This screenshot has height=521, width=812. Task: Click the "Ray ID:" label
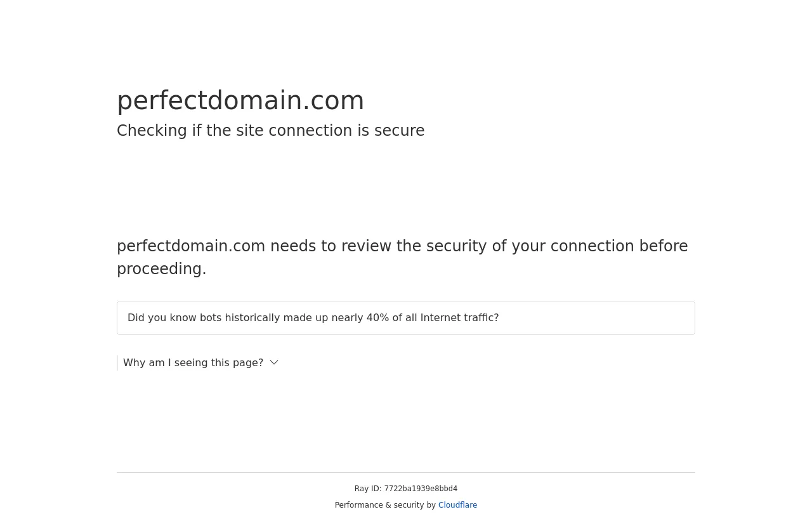[x=368, y=489]
